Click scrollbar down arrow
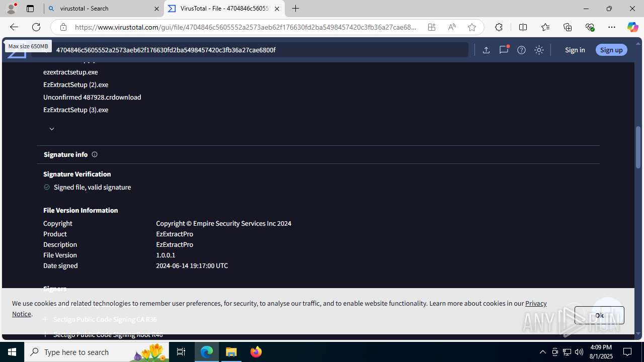Image resolution: width=644 pixels, height=362 pixels. (x=638, y=333)
